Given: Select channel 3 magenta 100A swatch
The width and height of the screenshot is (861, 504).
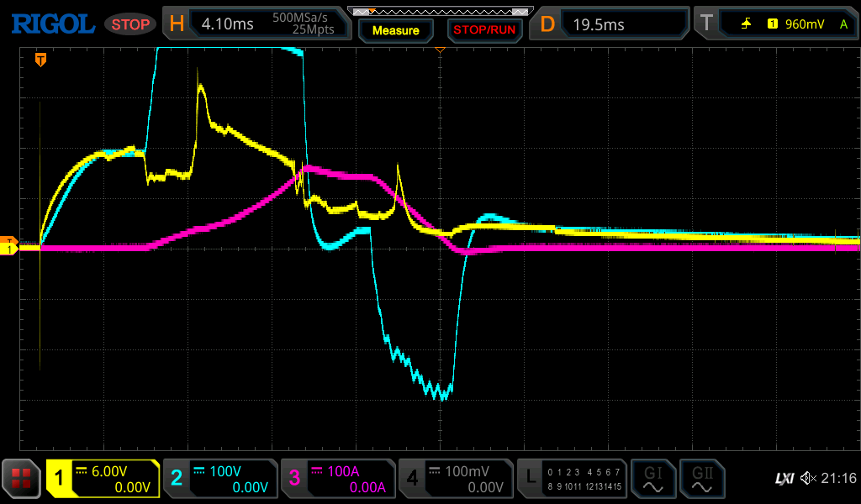Looking at the screenshot, I should tap(294, 479).
